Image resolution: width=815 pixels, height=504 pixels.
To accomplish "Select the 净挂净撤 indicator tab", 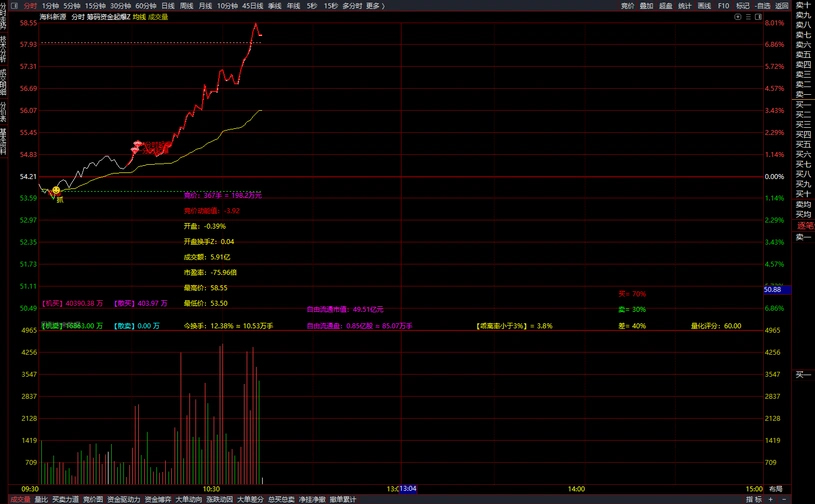I will coord(312,499).
